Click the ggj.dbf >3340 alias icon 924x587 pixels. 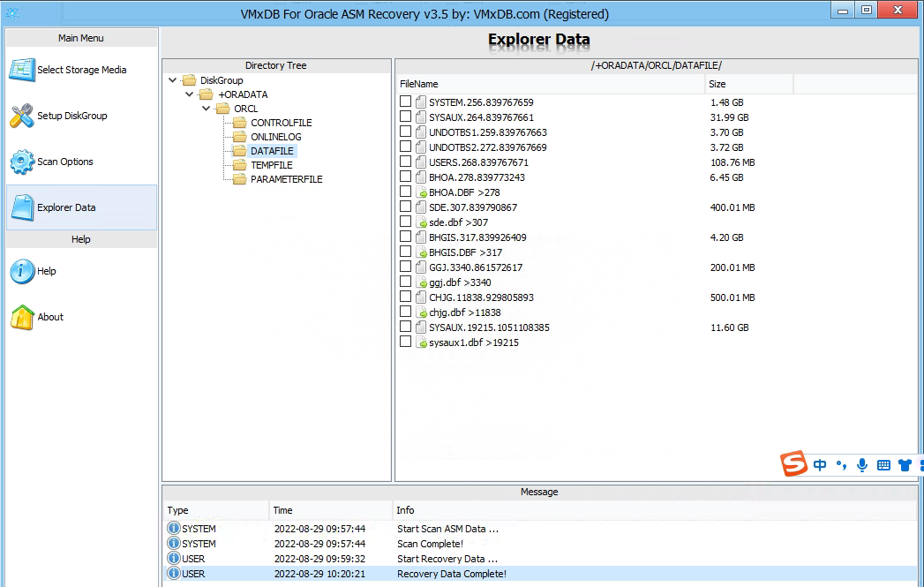pos(421,282)
